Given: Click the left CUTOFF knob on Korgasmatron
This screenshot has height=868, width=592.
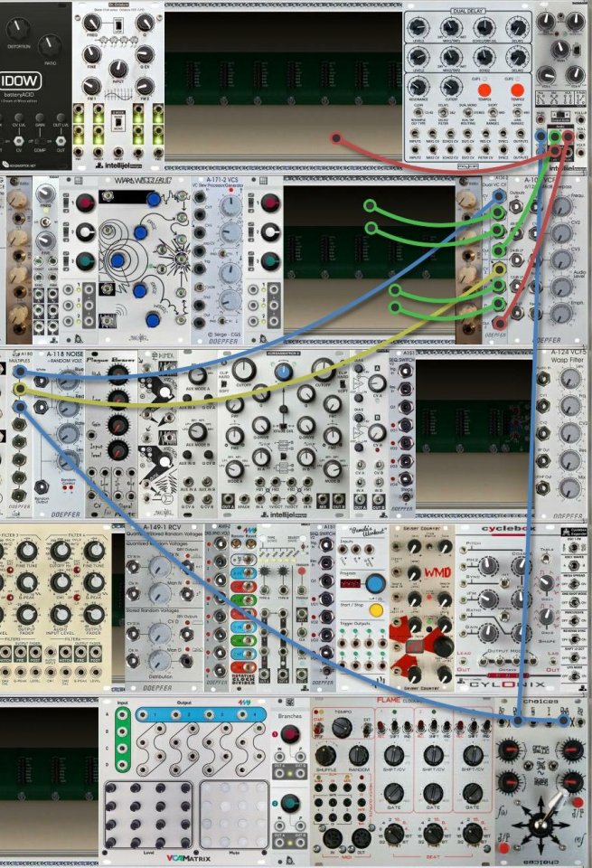Looking at the screenshot, I should click(x=244, y=368).
